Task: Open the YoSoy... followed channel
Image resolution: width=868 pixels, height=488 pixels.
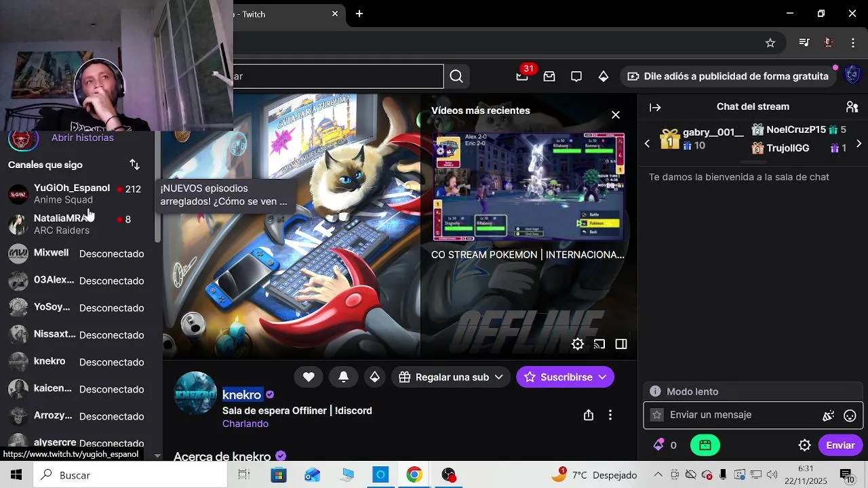Action: click(x=78, y=308)
